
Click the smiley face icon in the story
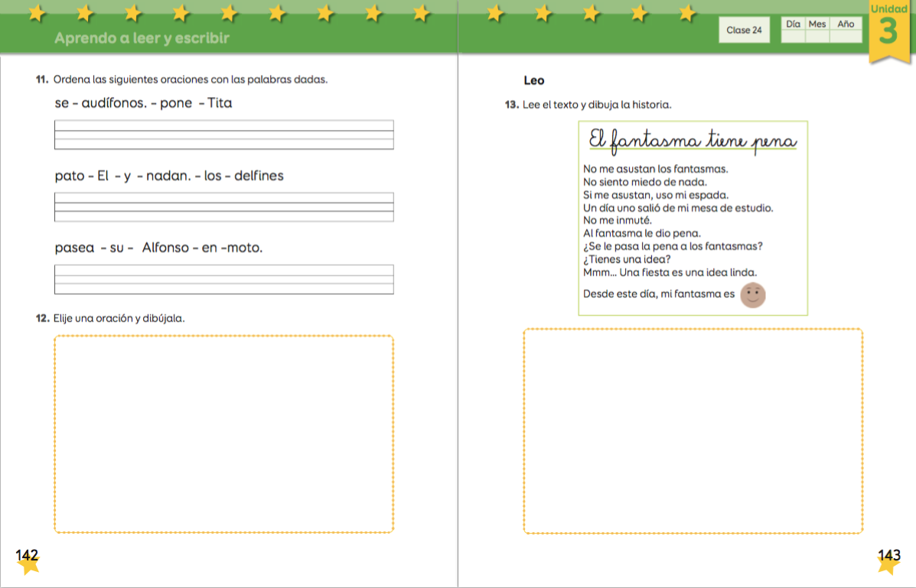[753, 295]
